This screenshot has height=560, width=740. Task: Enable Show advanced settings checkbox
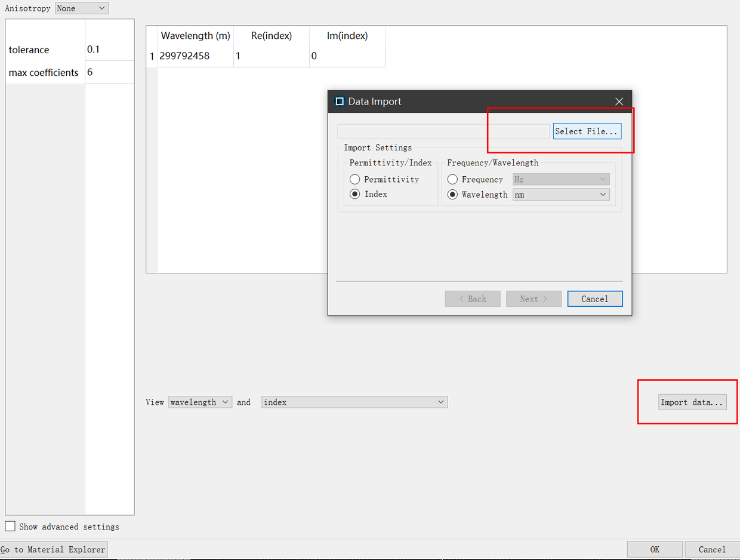pos(10,527)
